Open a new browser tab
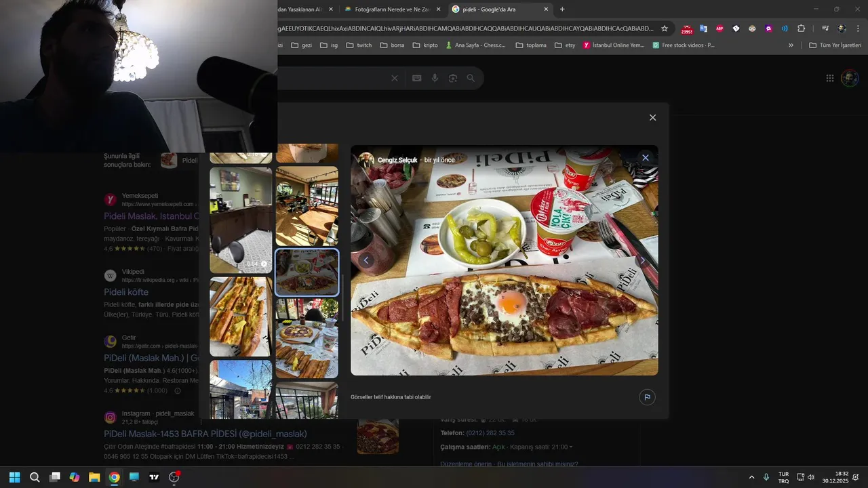868x488 pixels. [562, 9]
